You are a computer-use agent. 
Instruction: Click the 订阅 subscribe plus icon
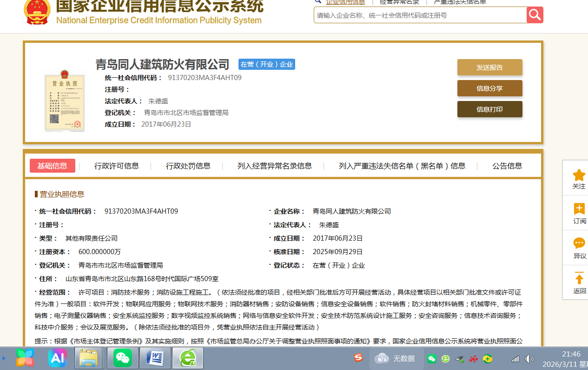579,209
